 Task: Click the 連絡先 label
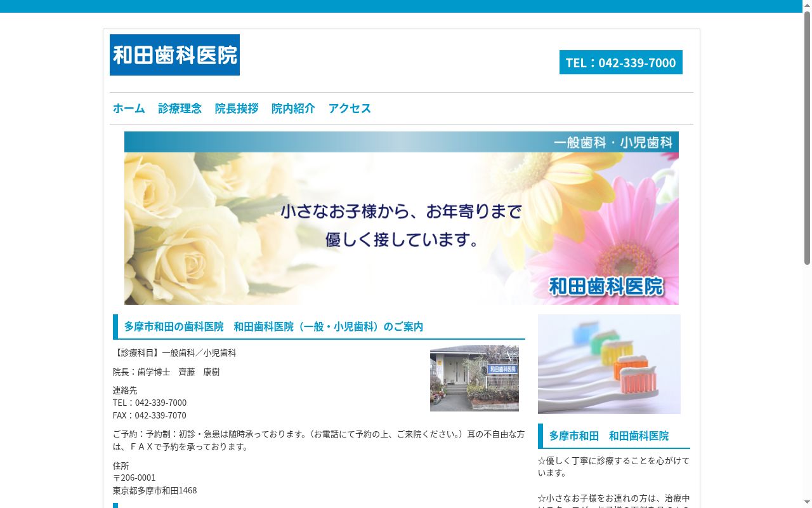pyautogui.click(x=125, y=390)
